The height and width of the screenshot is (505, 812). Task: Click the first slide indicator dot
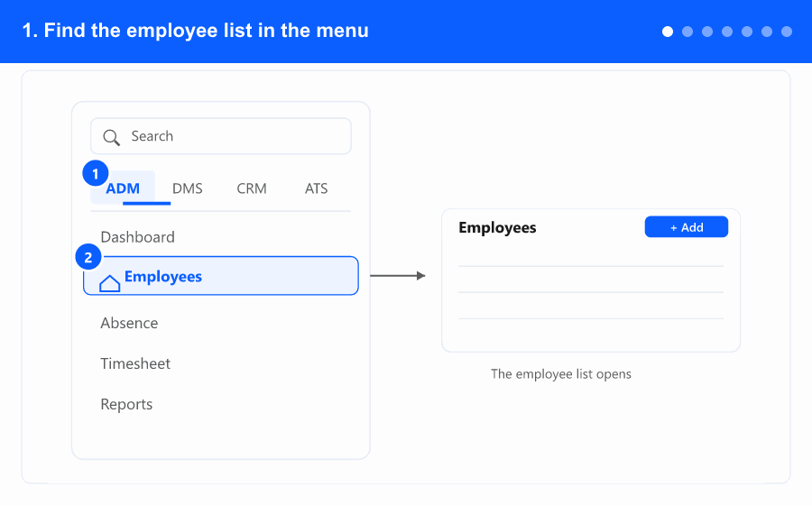668,32
